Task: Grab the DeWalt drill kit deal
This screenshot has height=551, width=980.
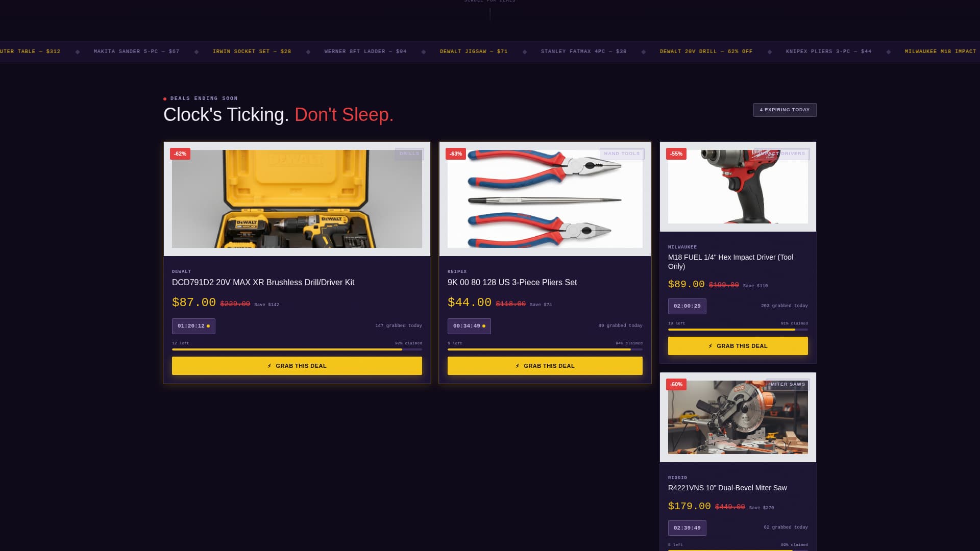Action: pyautogui.click(x=297, y=366)
